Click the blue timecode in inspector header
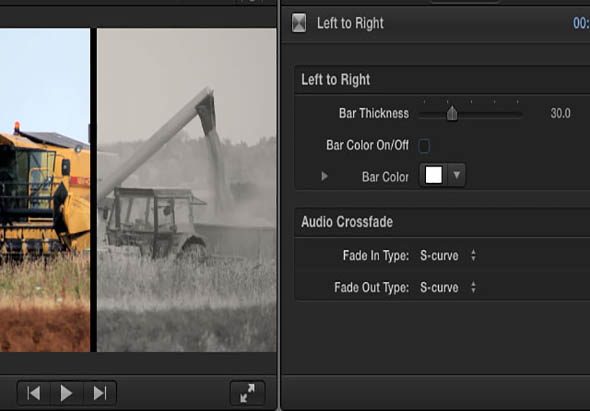590x411 pixels. tap(581, 23)
